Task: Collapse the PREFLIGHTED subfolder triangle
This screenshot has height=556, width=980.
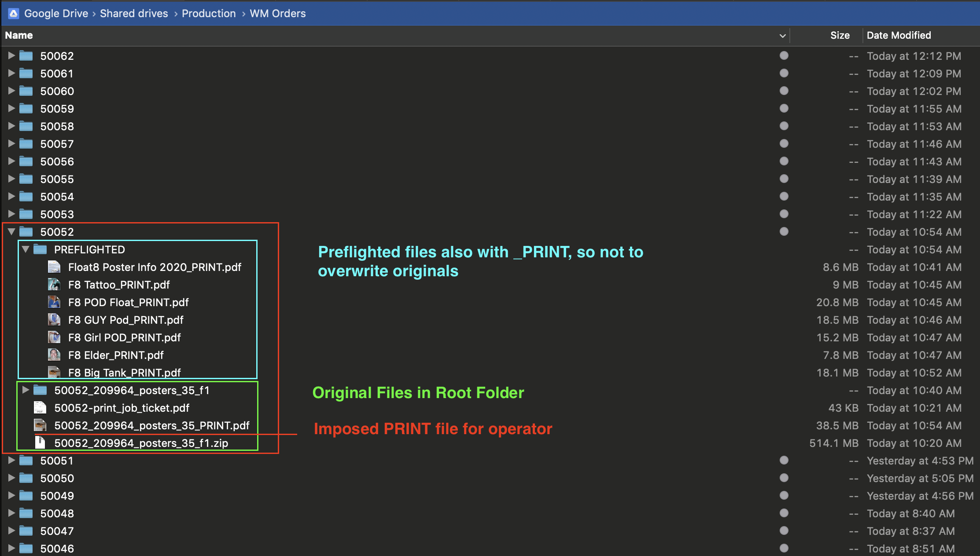Action: click(x=26, y=249)
